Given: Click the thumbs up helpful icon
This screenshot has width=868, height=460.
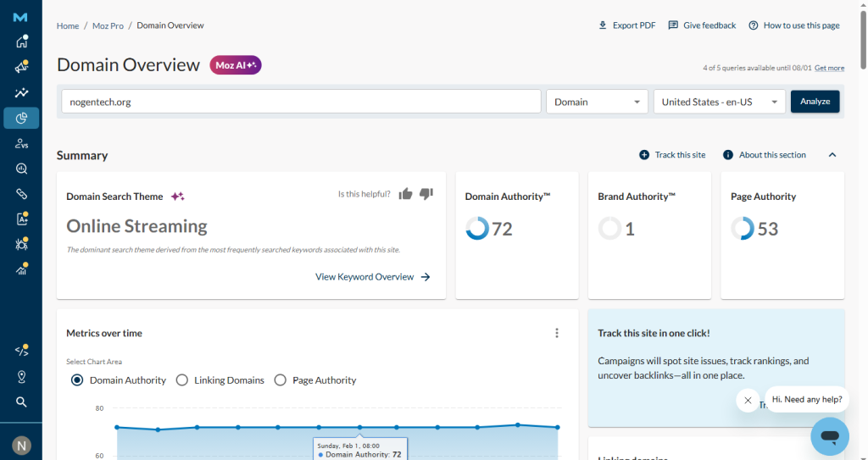Looking at the screenshot, I should [x=406, y=194].
